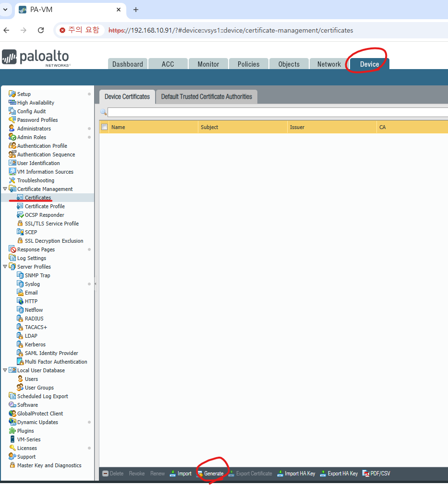
Task: Select the Device tab
Action: (x=369, y=64)
